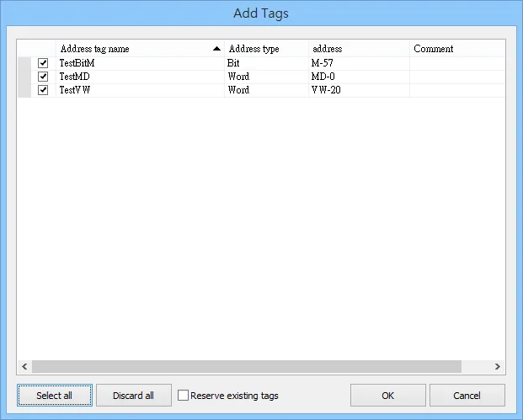Uncheck the TestBitM tag checkbox

click(x=43, y=63)
